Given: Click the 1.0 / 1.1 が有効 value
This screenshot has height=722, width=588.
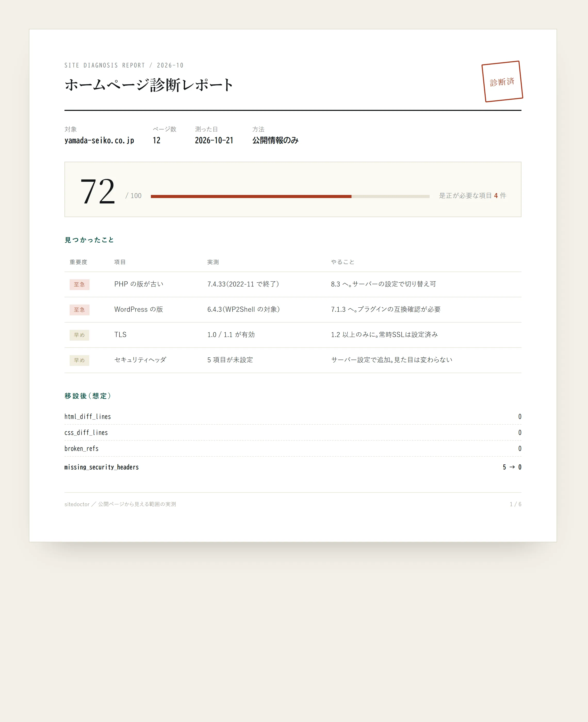Looking at the screenshot, I should tap(231, 335).
